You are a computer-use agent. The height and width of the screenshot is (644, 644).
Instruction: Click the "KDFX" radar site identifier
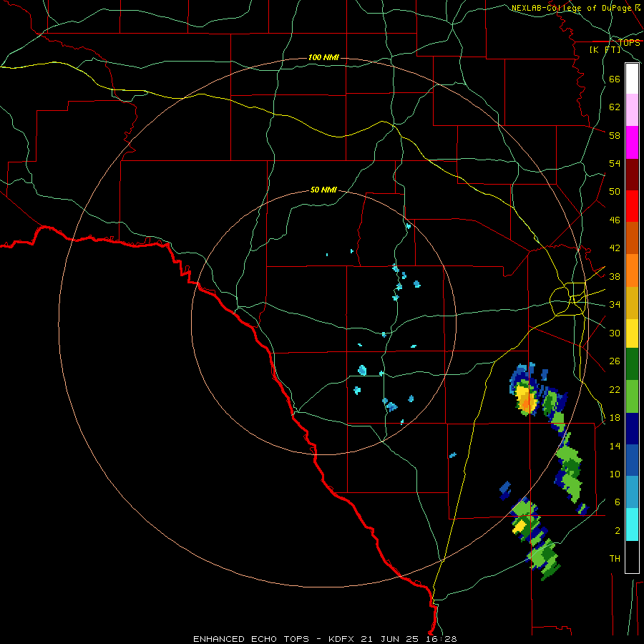tap(343, 639)
